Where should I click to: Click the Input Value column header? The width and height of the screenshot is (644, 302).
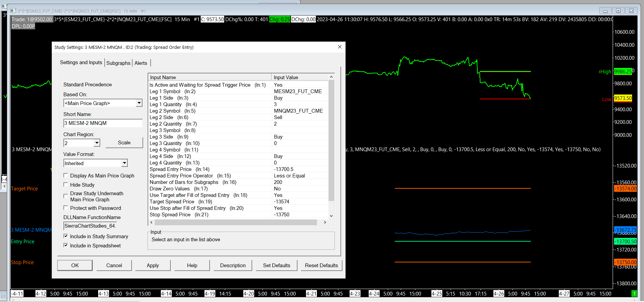click(300, 77)
